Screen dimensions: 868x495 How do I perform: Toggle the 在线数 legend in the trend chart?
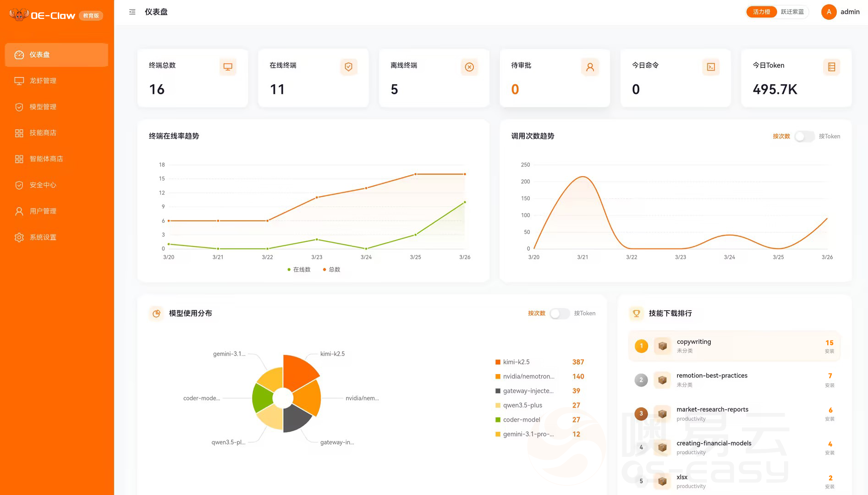299,269
